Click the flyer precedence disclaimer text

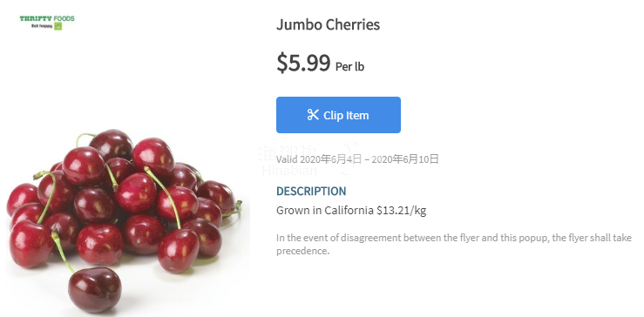(x=454, y=245)
